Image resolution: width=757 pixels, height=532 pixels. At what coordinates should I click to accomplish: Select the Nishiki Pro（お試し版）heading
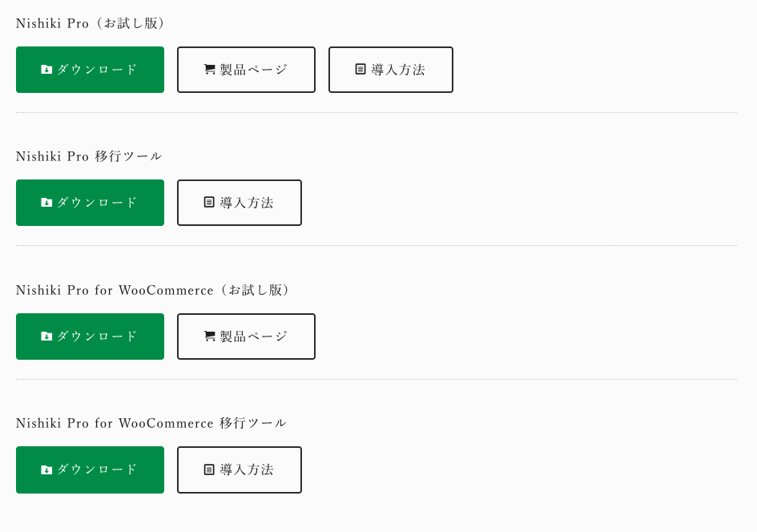pyautogui.click(x=90, y=23)
